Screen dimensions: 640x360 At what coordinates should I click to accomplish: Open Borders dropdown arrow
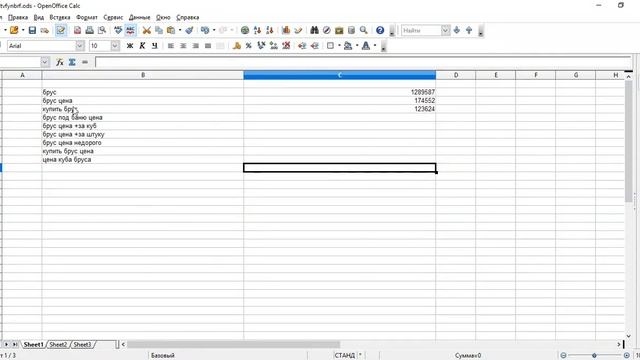339,46
